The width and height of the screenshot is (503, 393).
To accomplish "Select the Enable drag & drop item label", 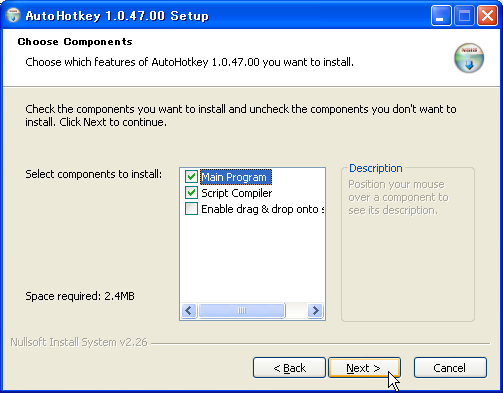I will tap(263, 209).
